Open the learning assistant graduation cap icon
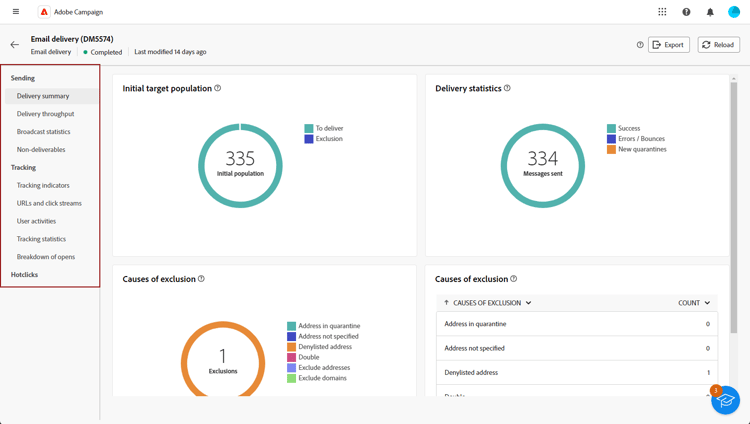Screen dimensions: 750x424 click(725, 400)
